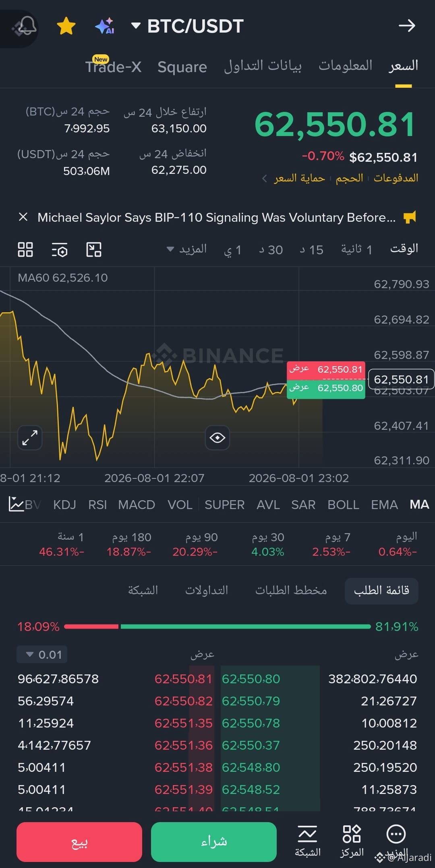Open the Michael Saylor BIP-110 news headline
The image size is (435, 868).
(x=216, y=217)
